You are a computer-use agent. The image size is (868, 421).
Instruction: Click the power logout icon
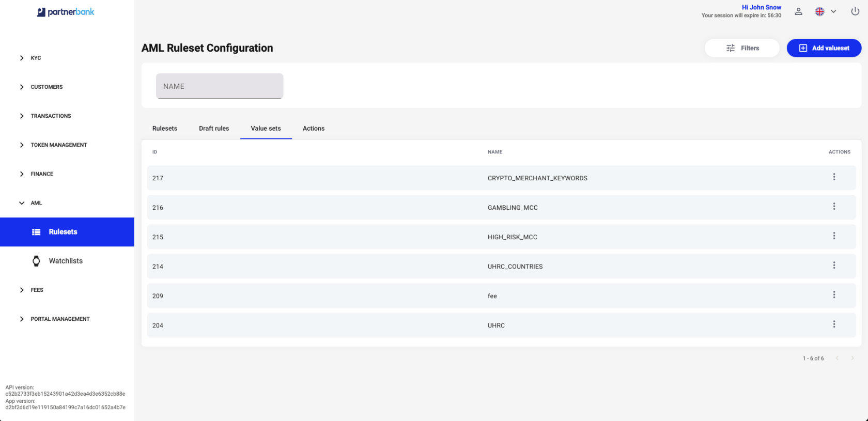click(855, 11)
